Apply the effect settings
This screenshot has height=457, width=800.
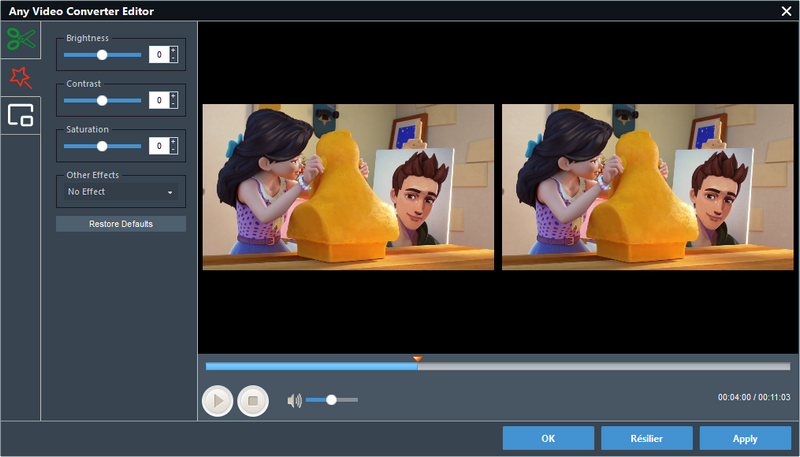(x=745, y=439)
